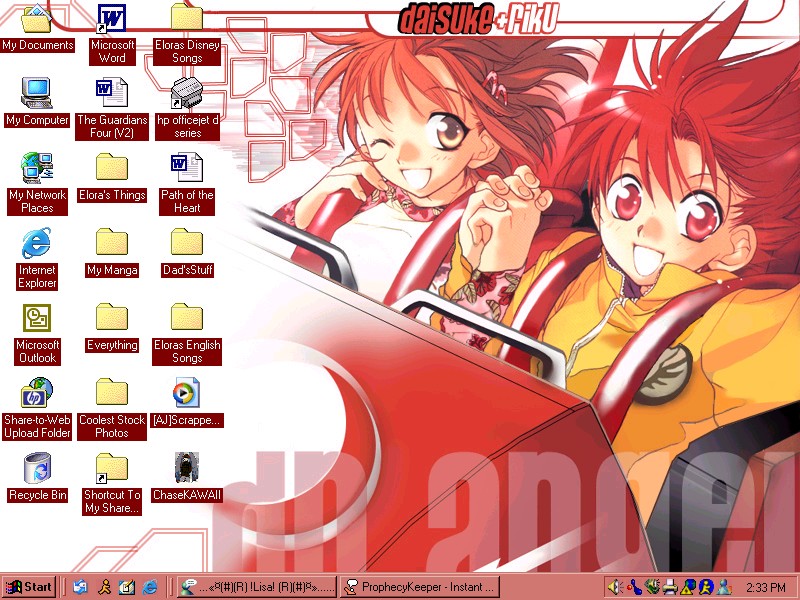Open the Path of the Heart document
Screen dimensions: 800x600
click(x=187, y=167)
